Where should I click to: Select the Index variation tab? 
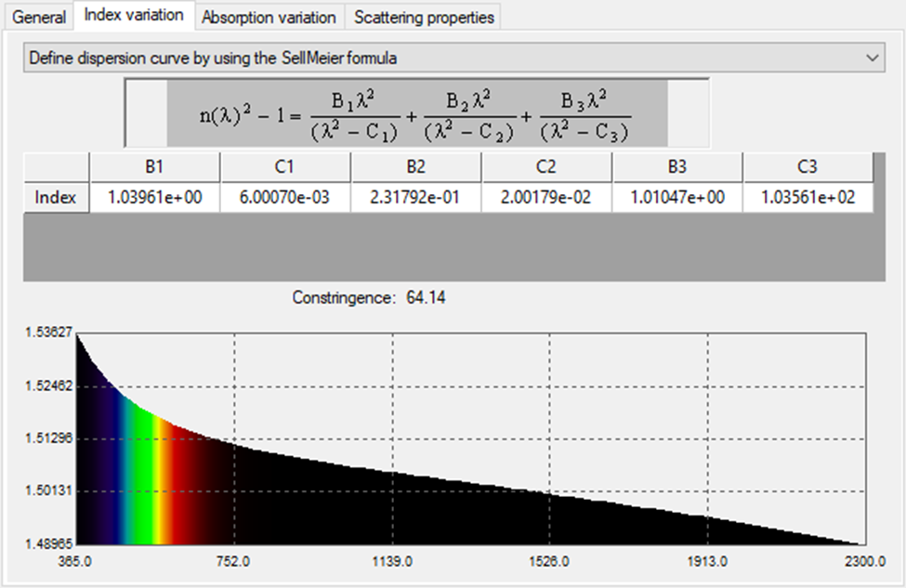pos(134,15)
